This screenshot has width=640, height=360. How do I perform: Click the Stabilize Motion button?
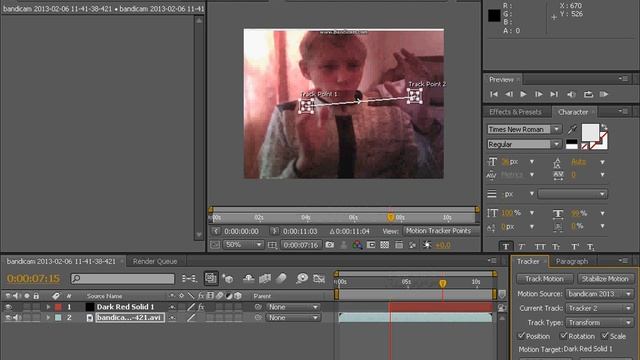pos(605,279)
